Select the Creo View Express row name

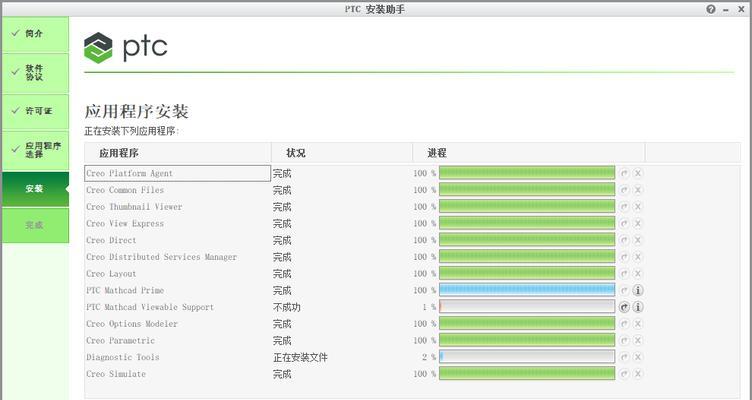125,224
